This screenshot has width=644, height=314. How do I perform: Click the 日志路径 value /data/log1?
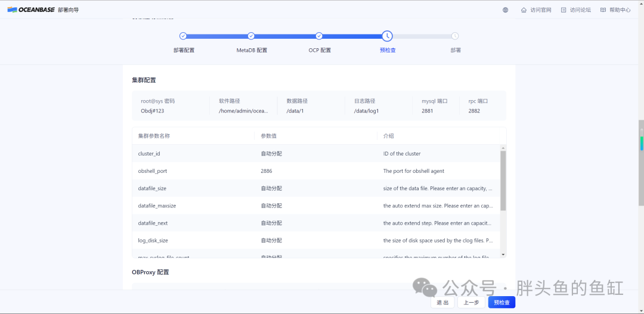[366, 110]
